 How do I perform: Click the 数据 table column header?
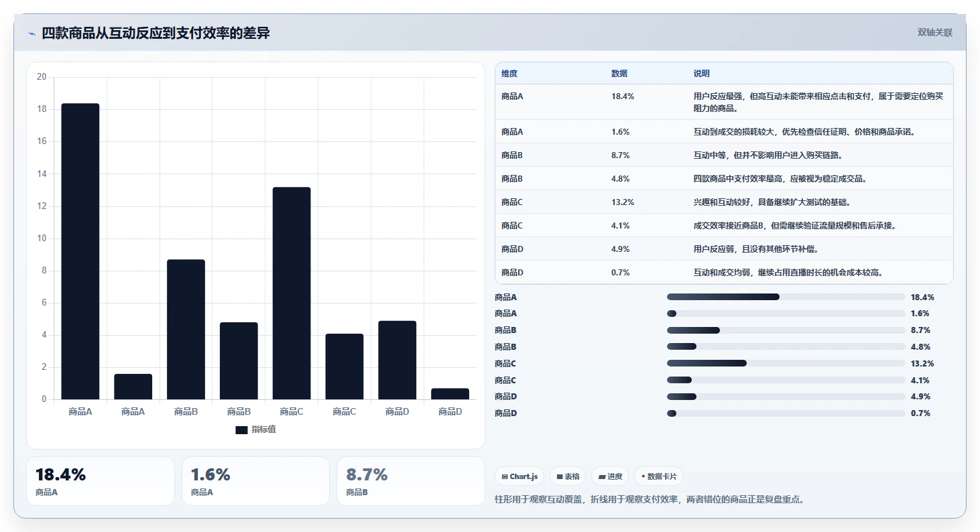click(619, 74)
